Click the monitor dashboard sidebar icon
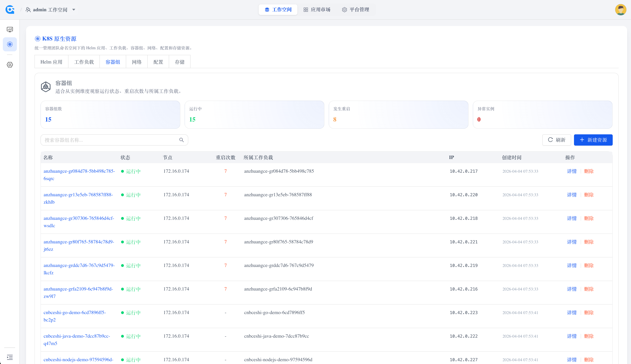 [x=10, y=30]
